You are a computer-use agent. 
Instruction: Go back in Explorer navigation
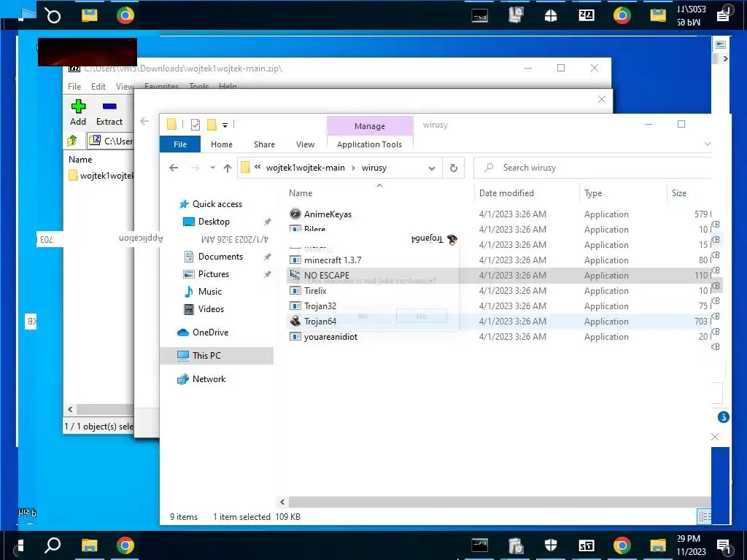point(174,168)
